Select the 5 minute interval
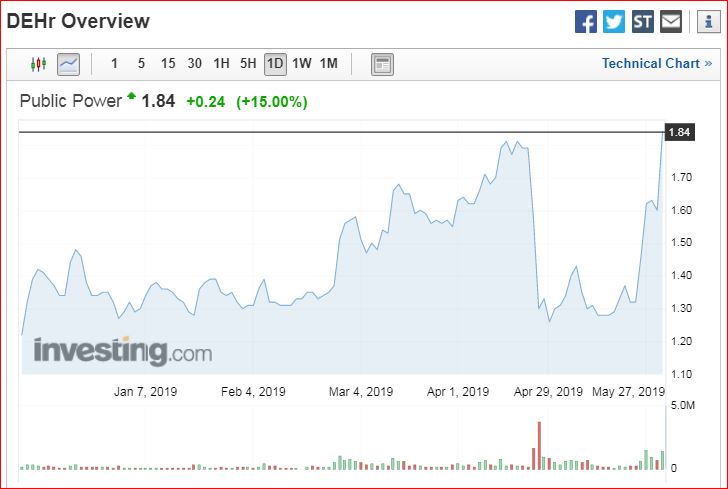The width and height of the screenshot is (728, 489). click(x=141, y=64)
